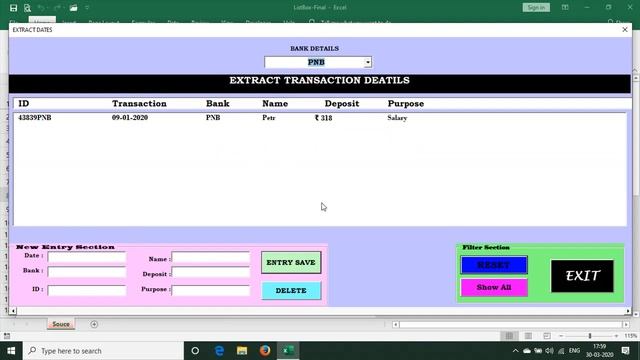Click the Show All button
Viewport: 640px width, 360px height.
pos(494,287)
